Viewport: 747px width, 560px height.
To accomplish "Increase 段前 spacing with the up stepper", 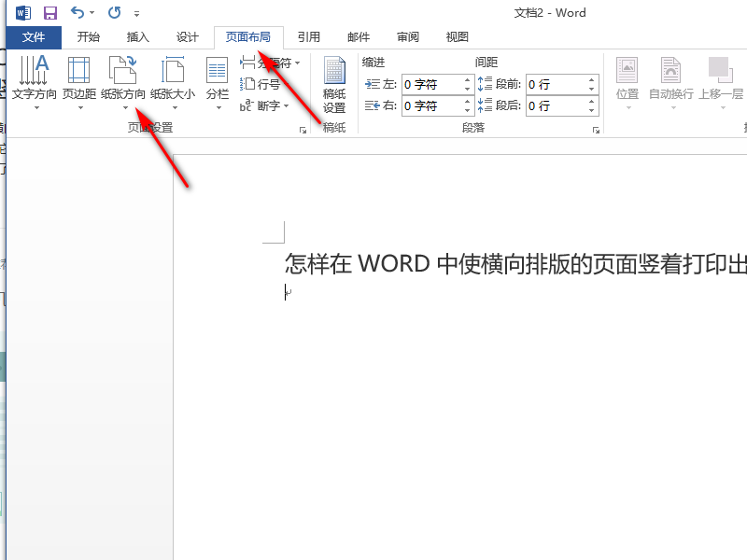I will pyautogui.click(x=590, y=79).
